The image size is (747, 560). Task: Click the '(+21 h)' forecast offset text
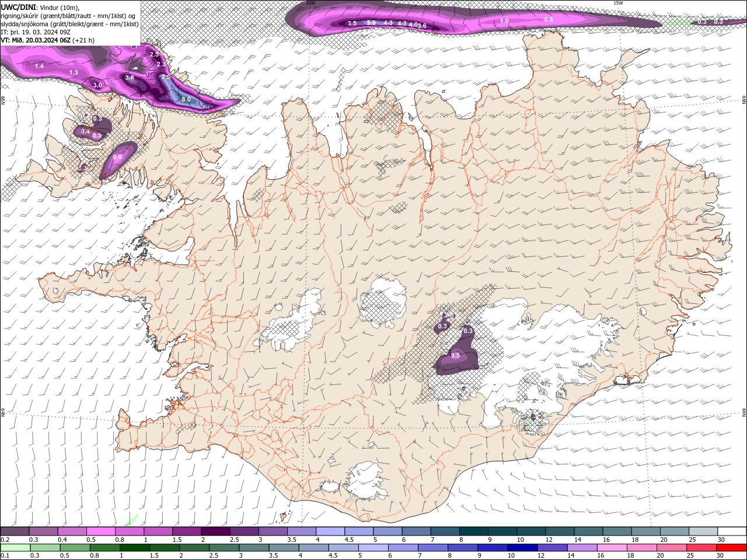84,40
